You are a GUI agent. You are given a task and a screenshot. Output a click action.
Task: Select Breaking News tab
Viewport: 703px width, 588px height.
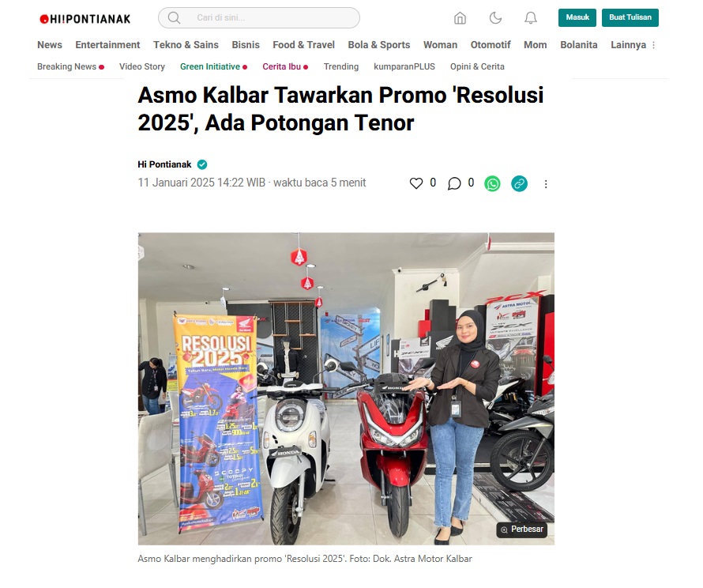(70, 66)
